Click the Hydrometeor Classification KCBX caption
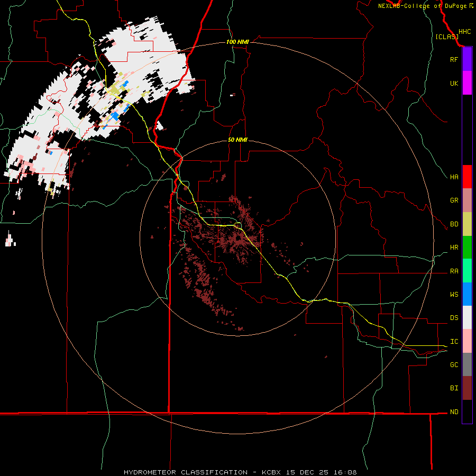The height and width of the screenshot is (476, 476). click(x=240, y=472)
